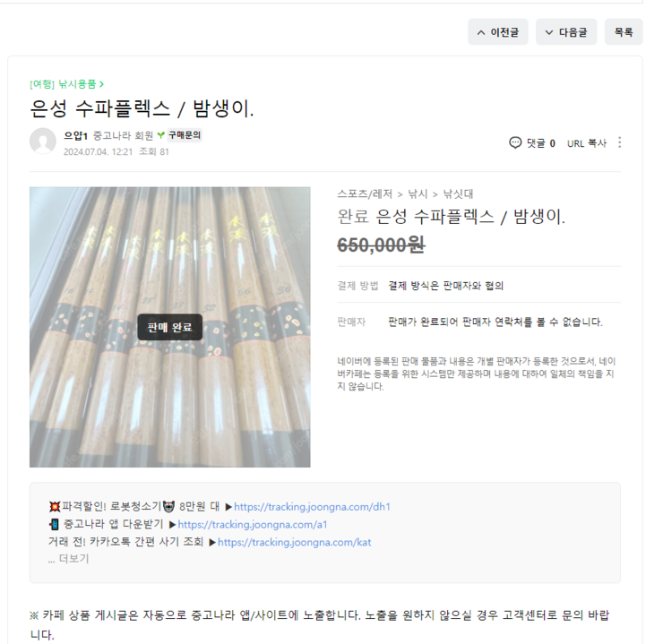Open the tracking.joongna.com/dh1 link
Screen dimensions: 663x644
[312, 507]
